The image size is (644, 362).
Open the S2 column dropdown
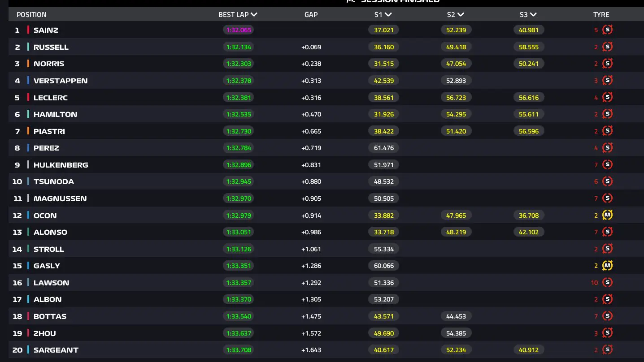click(x=461, y=14)
